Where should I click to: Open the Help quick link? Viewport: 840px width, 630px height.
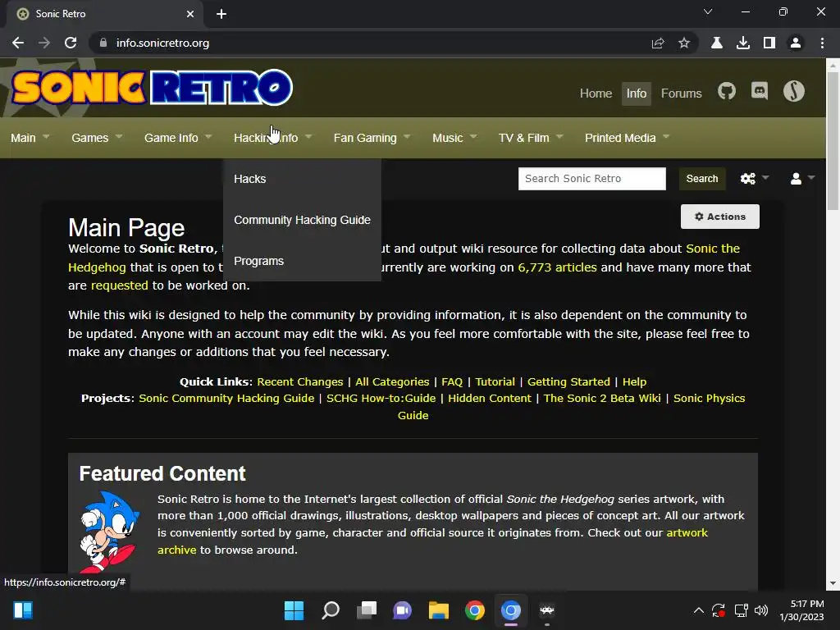coord(634,382)
